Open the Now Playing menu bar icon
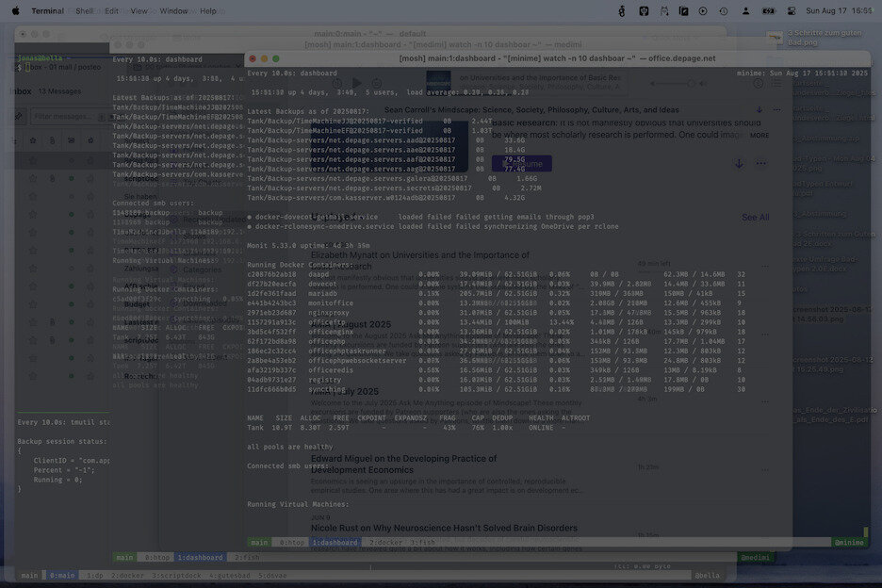The image size is (882, 588). 703,10
